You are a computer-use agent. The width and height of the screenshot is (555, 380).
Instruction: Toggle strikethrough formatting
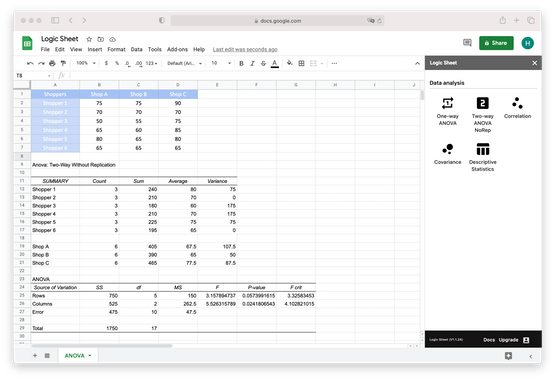pos(263,63)
